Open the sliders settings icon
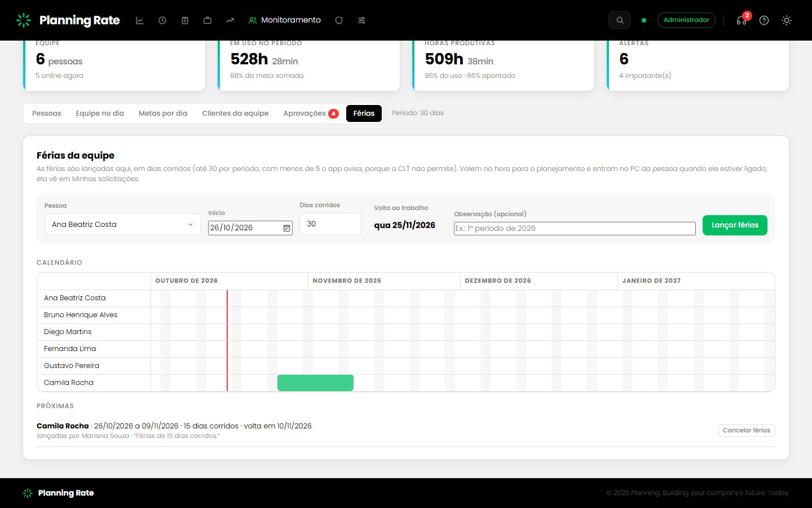The image size is (812, 508). tap(361, 20)
